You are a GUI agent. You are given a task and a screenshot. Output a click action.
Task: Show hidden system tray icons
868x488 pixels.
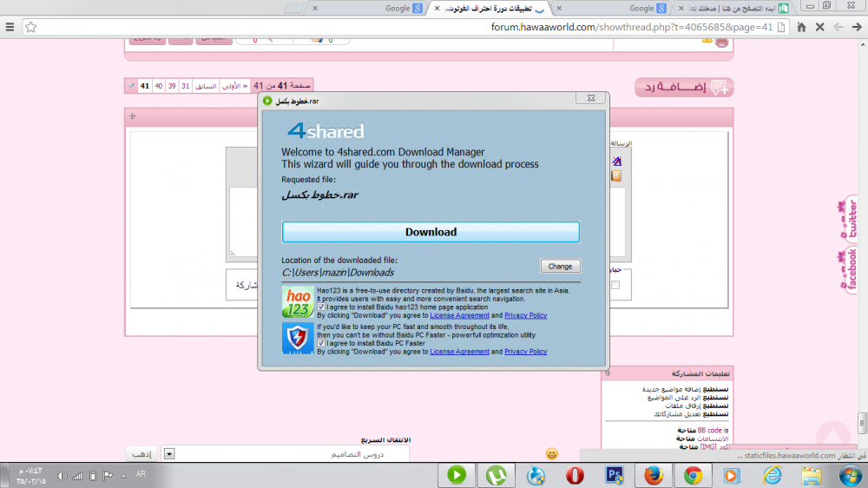(122, 475)
